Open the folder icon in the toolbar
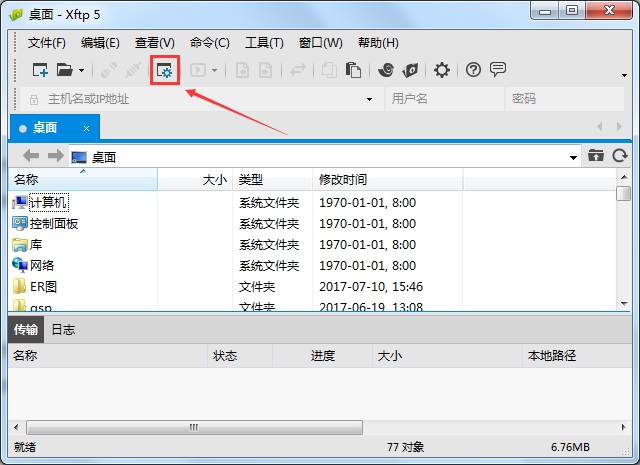 tap(64, 70)
